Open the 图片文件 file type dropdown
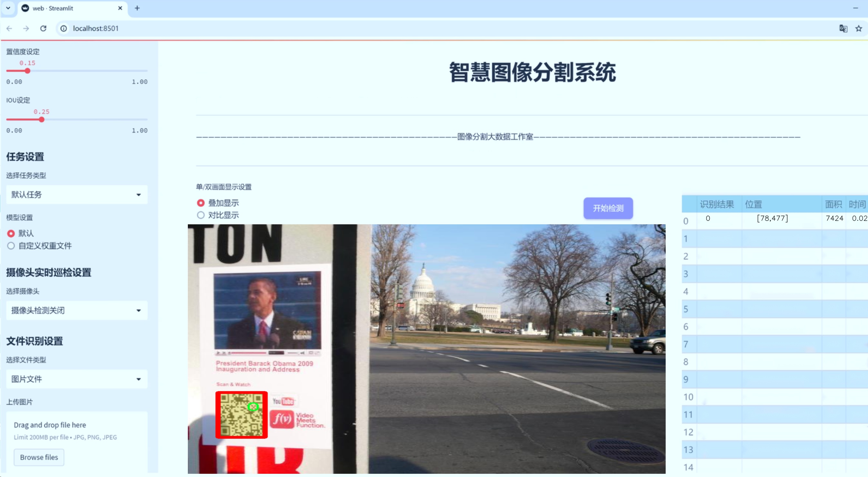The width and height of the screenshot is (868, 477). point(77,379)
